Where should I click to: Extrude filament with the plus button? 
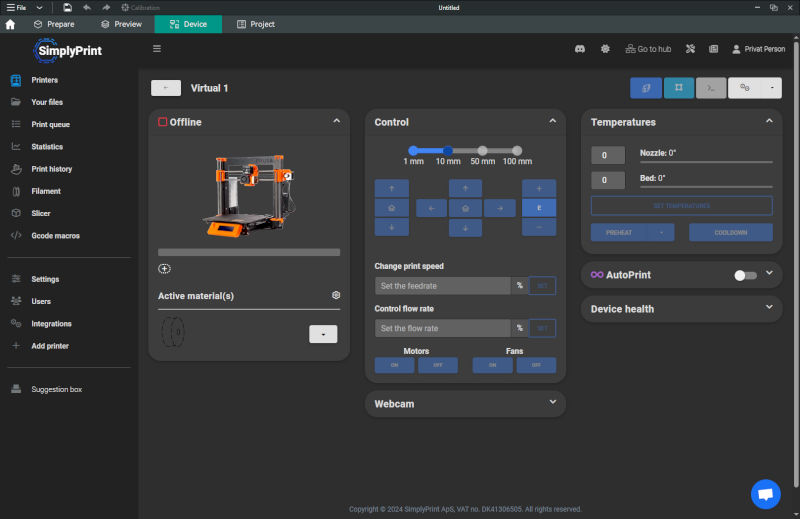click(539, 188)
